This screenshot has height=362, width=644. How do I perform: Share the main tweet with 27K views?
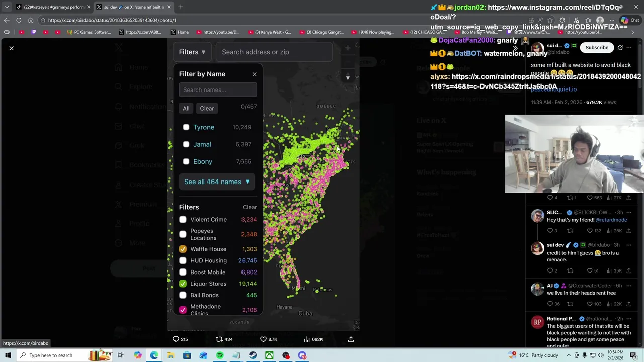point(629,198)
